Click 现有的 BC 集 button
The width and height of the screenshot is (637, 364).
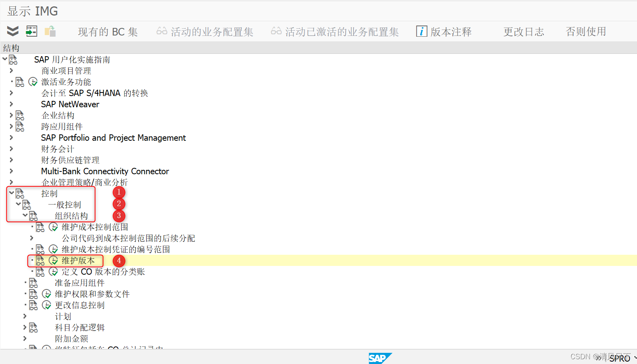(108, 32)
